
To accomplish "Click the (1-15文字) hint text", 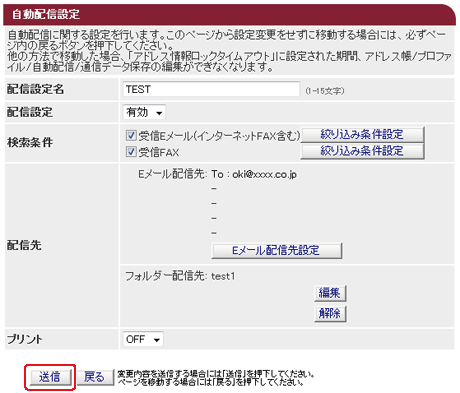I will 325,91.
